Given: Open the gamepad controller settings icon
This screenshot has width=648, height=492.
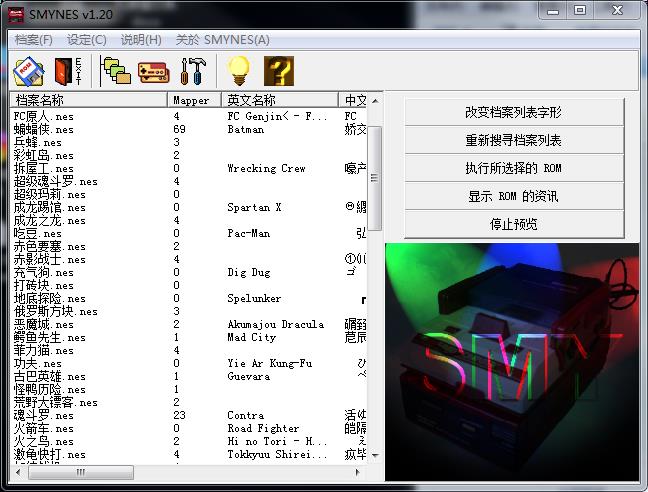Looking at the screenshot, I should pos(153,73).
